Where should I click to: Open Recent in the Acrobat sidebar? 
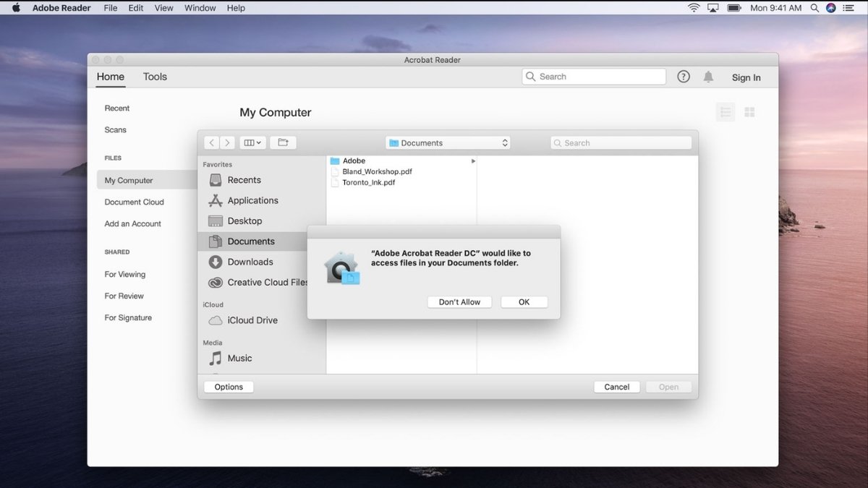point(117,108)
